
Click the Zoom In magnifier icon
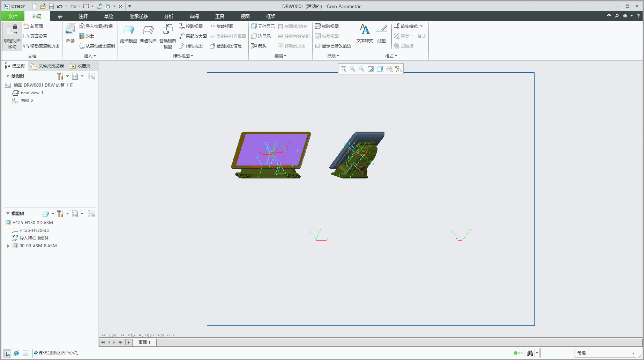353,69
